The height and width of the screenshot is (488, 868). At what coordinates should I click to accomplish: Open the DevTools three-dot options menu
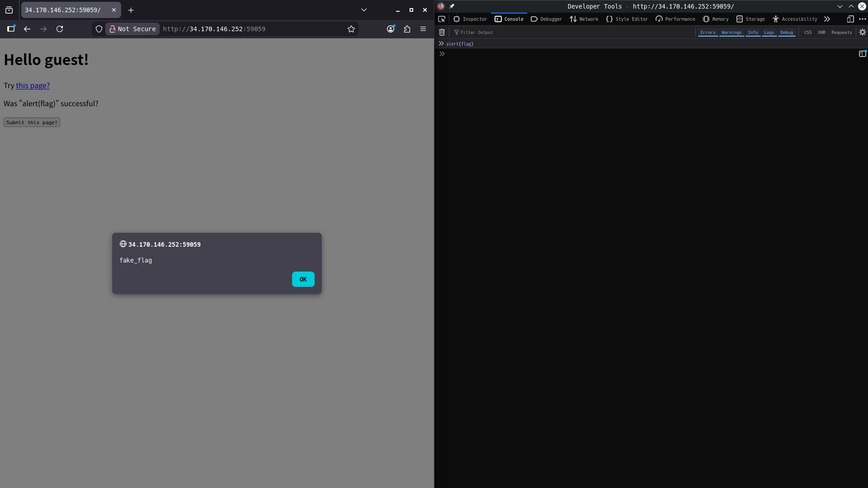[x=862, y=19]
